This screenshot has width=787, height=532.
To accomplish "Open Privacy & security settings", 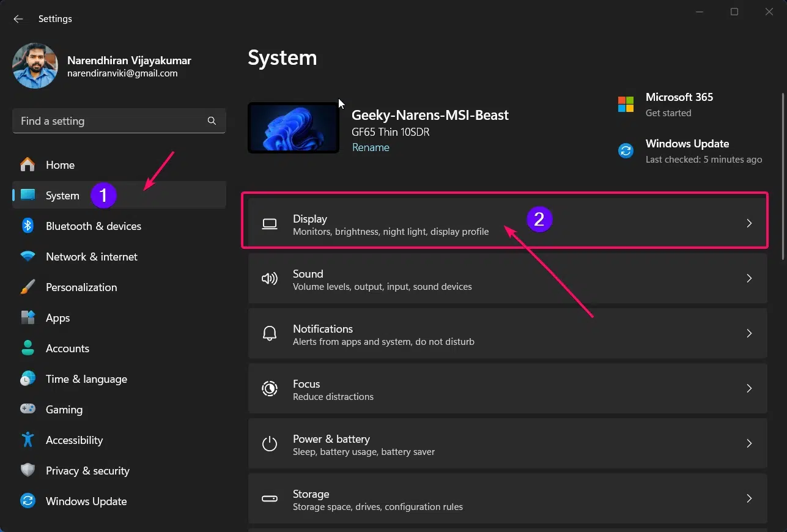I will (119, 471).
